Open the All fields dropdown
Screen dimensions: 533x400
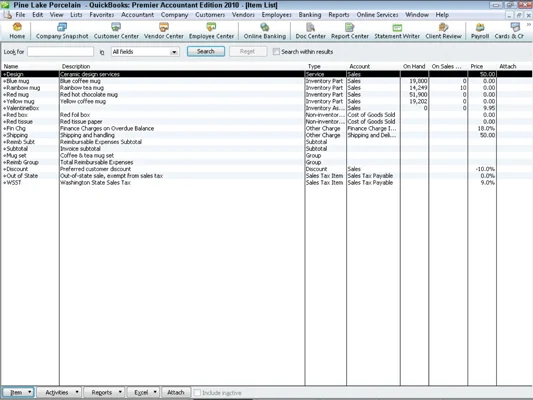(x=145, y=52)
